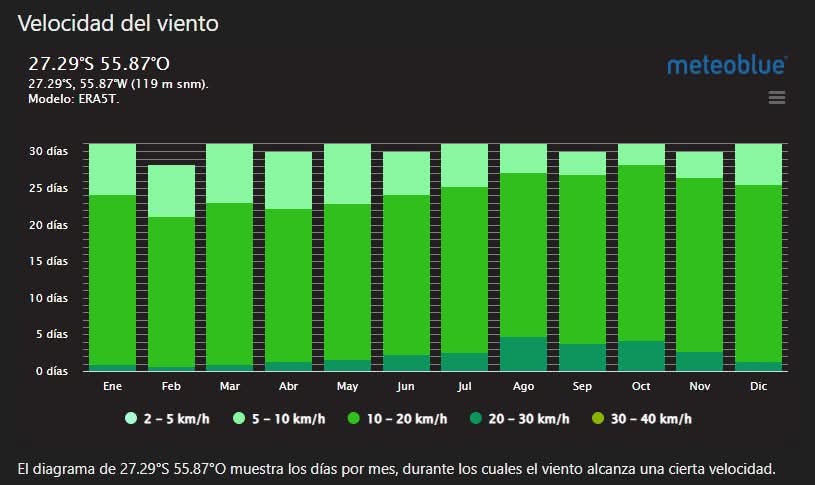The width and height of the screenshot is (815, 485).
Task: Click the August bar's dark green segment
Action: pos(523,354)
